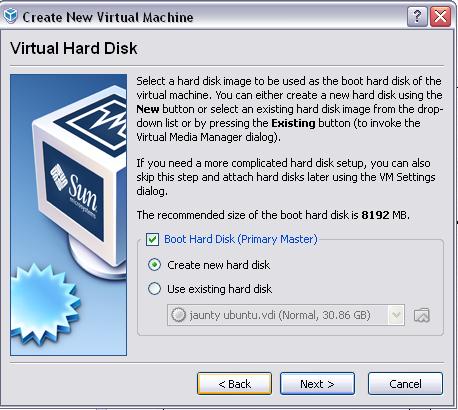Open the Virtual Media Manager folder icon
Viewport: 458px width, 410px height.
click(422, 315)
